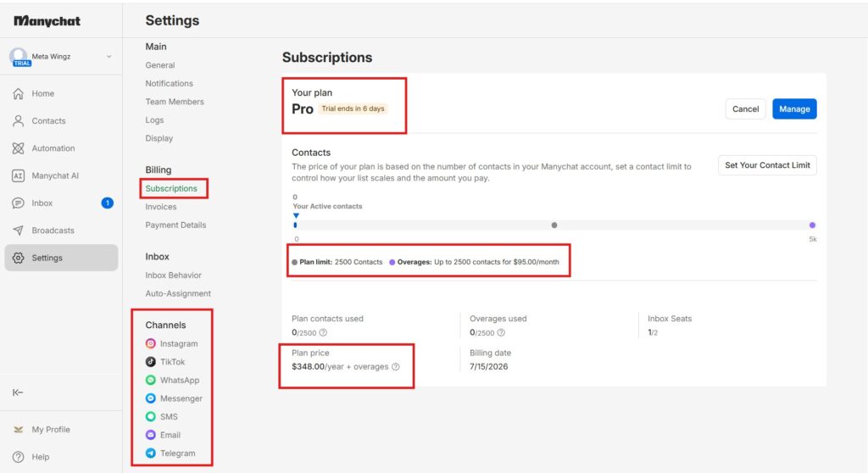Viewport: 868px width, 473px height.
Task: Click the SMS channel icon
Action: pyautogui.click(x=151, y=416)
